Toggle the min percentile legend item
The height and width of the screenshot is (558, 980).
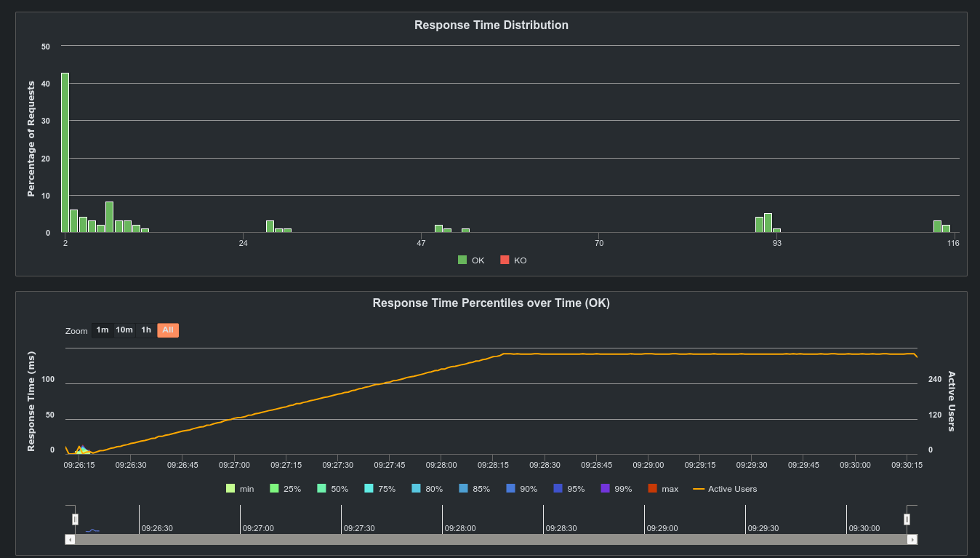point(240,489)
